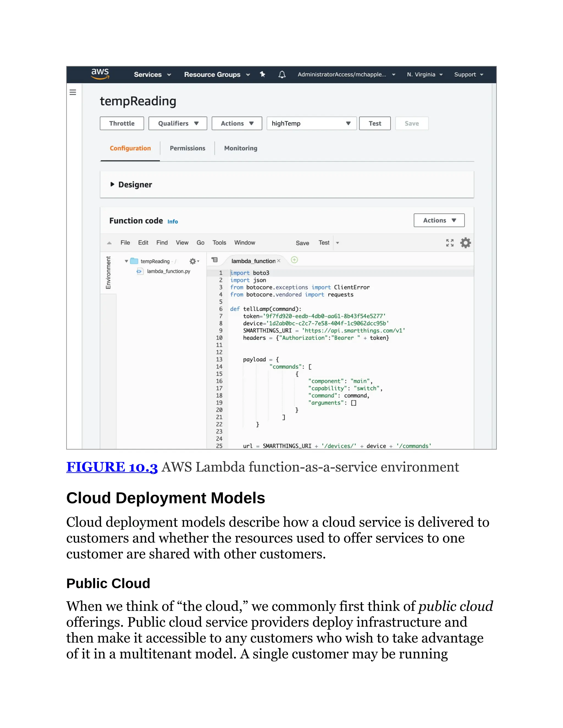This screenshot has height=728, width=563.
Task: Open N. Virginia region selector
Action: 424,75
